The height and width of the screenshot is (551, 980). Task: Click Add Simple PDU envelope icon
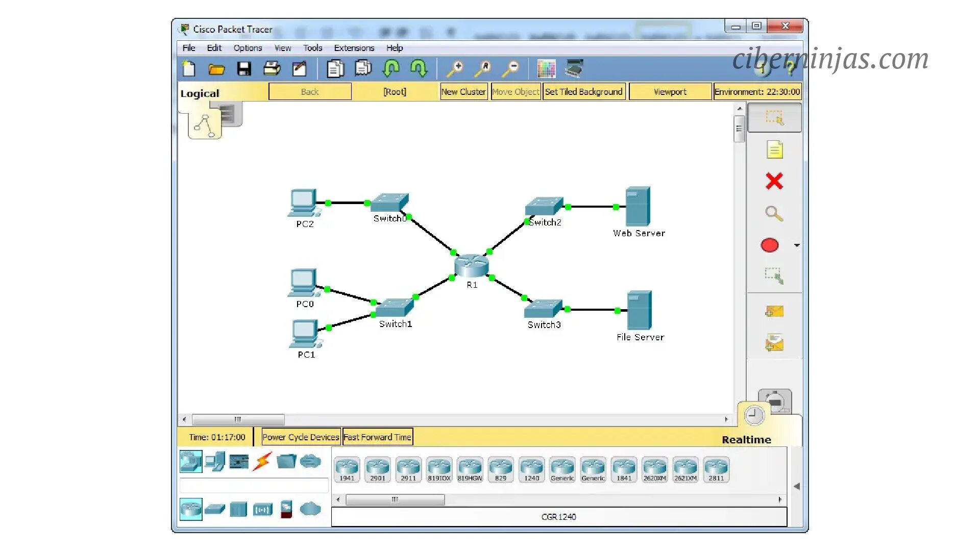[x=774, y=311]
